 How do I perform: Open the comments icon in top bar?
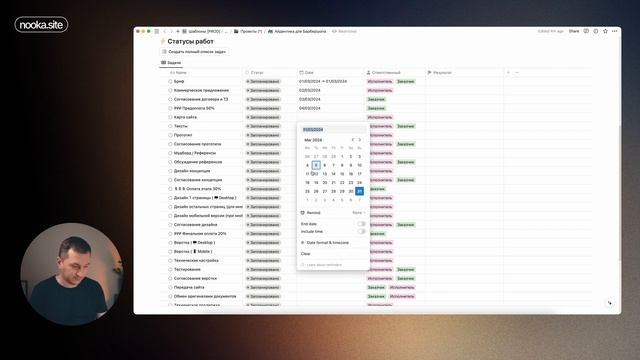[586, 31]
